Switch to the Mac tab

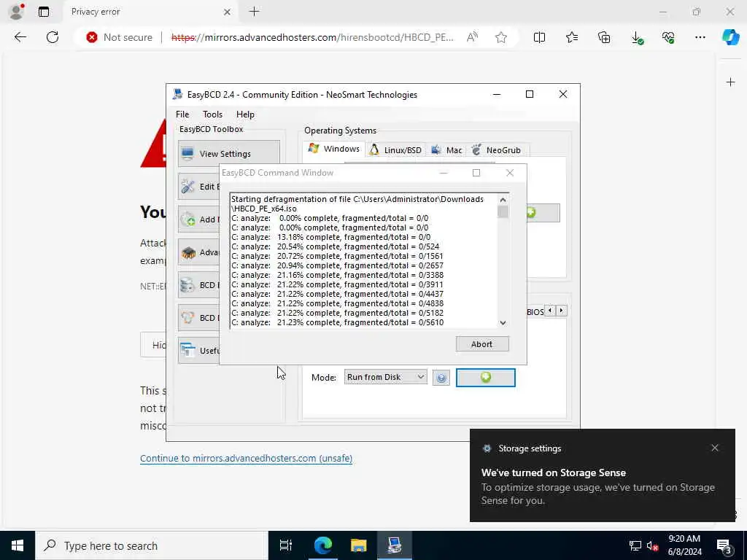point(446,150)
